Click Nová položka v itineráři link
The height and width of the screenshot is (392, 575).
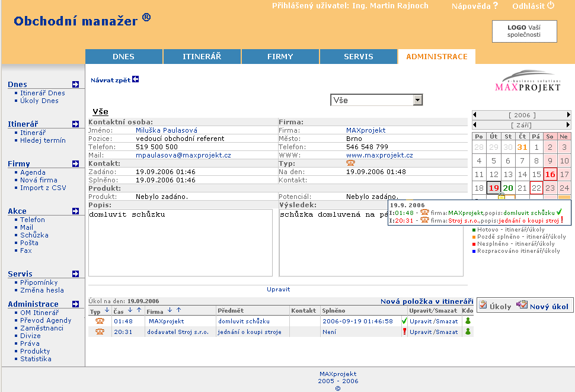click(x=427, y=301)
